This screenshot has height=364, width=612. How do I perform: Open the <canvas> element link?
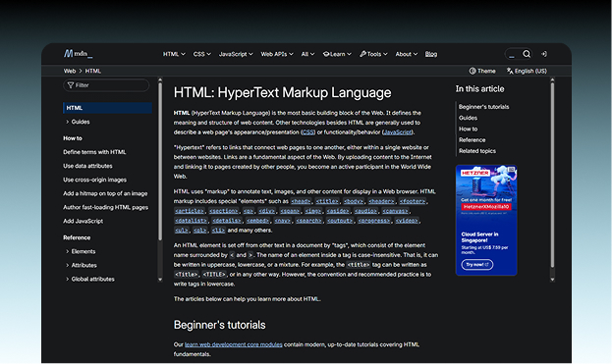pos(395,211)
